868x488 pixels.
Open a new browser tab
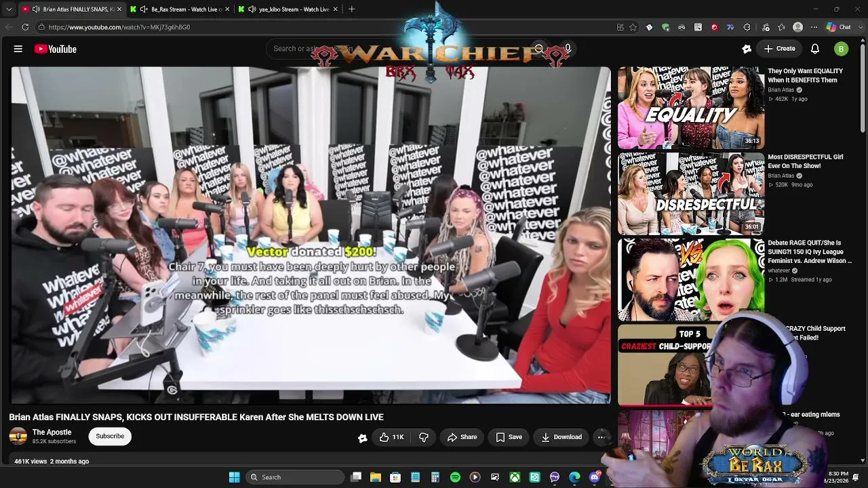tap(351, 9)
